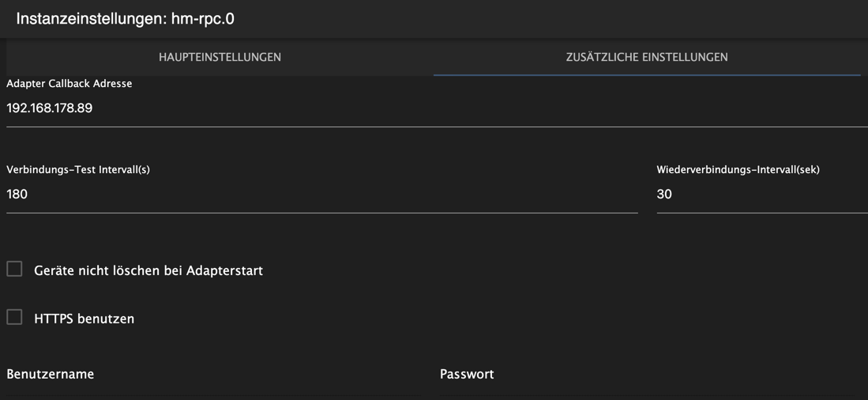
Task: Click the 'Wiederverbindungs-Intervall(sek)' label
Action: pos(738,170)
